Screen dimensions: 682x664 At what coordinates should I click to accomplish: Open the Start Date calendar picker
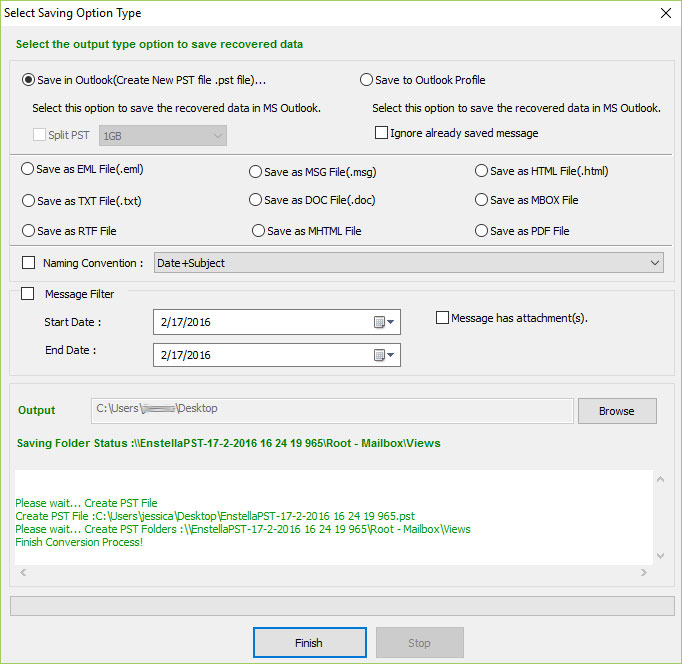(x=385, y=322)
